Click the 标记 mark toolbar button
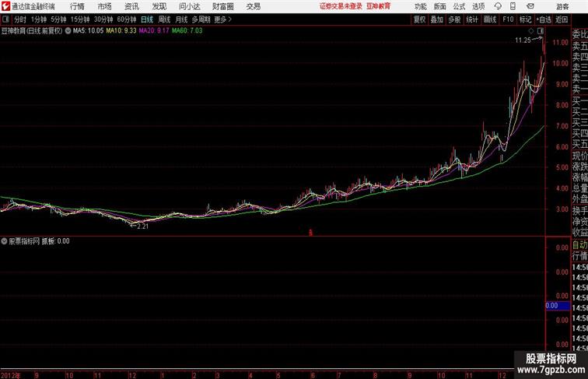This screenshot has height=379, width=588. click(x=525, y=19)
